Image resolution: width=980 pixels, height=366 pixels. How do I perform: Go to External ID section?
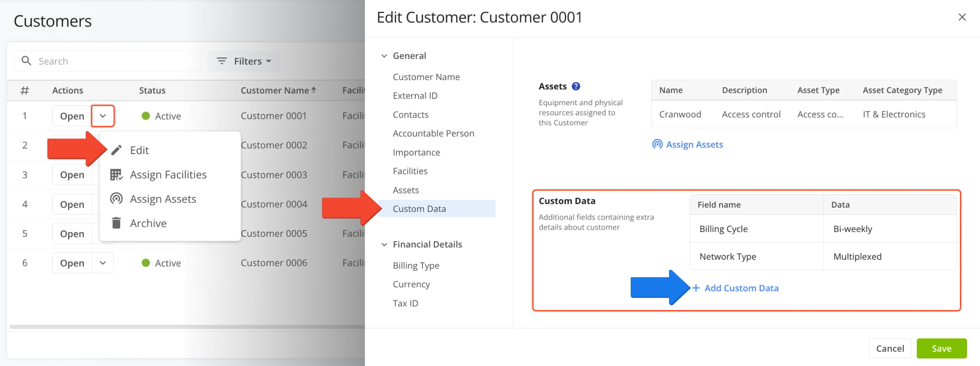(415, 96)
